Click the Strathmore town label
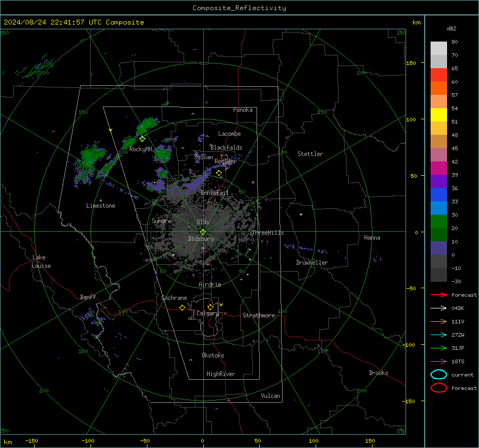The height and width of the screenshot is (448, 479). (x=259, y=315)
